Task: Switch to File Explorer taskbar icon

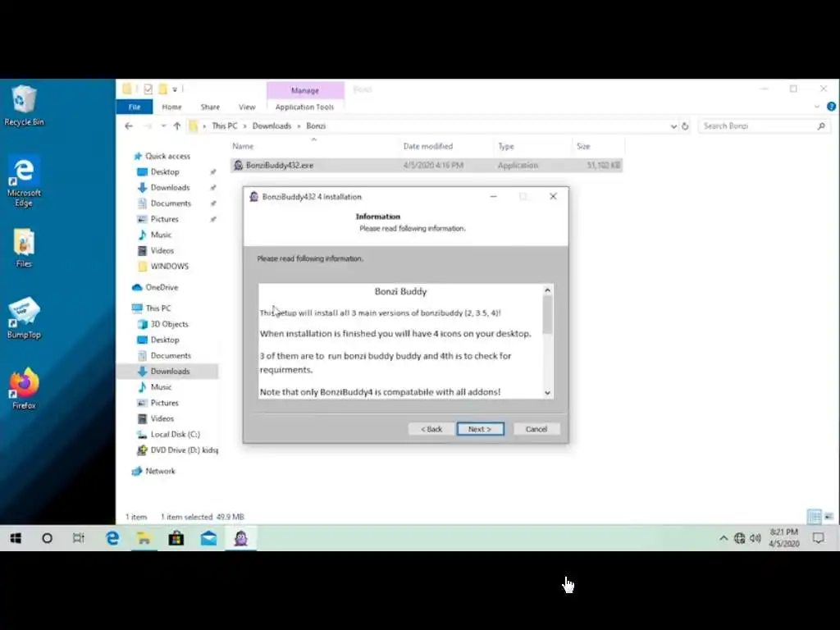Action: tap(144, 538)
